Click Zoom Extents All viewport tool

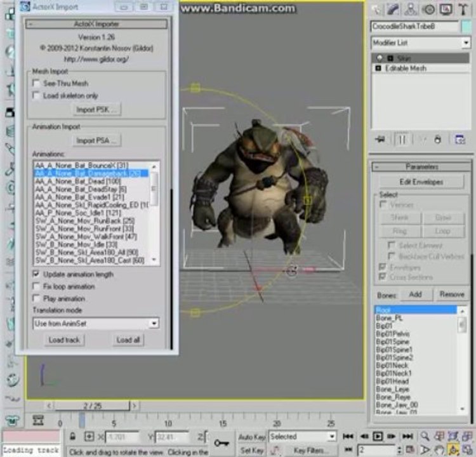(x=466, y=436)
